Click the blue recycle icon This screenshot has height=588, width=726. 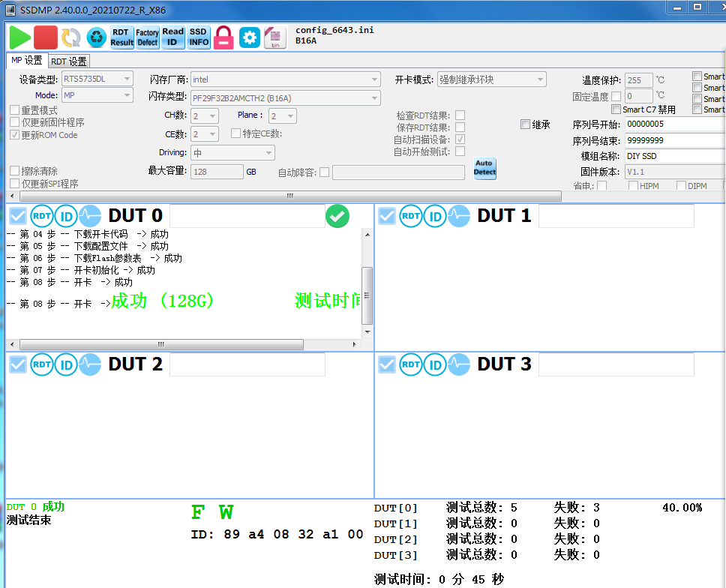(x=96, y=37)
